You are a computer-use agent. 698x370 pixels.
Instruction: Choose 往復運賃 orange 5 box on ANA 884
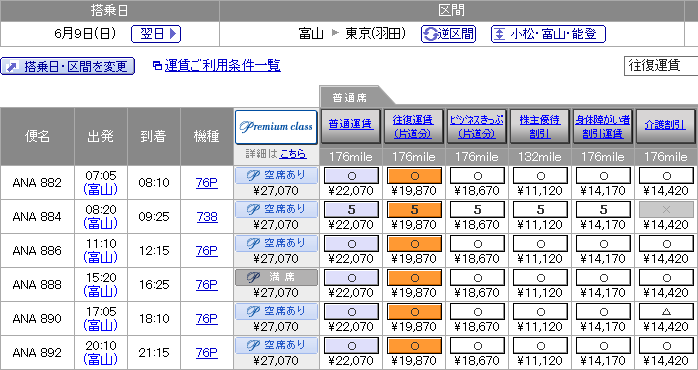414,210
